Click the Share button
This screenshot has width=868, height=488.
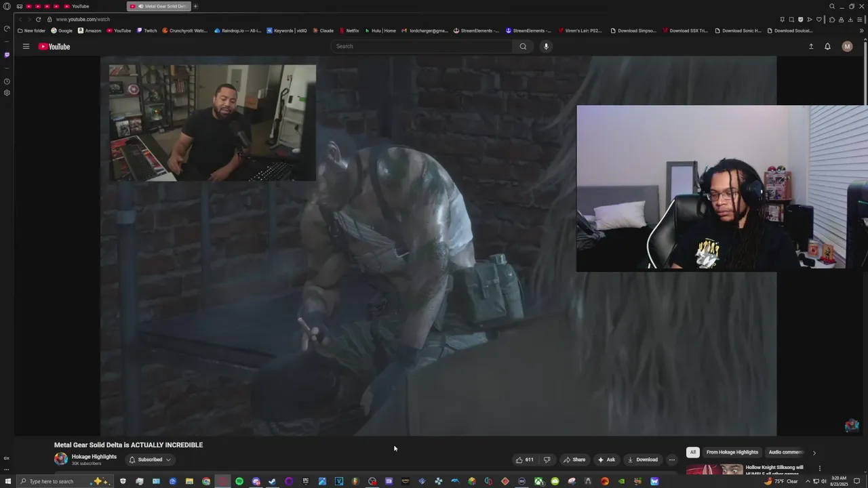pos(574,460)
